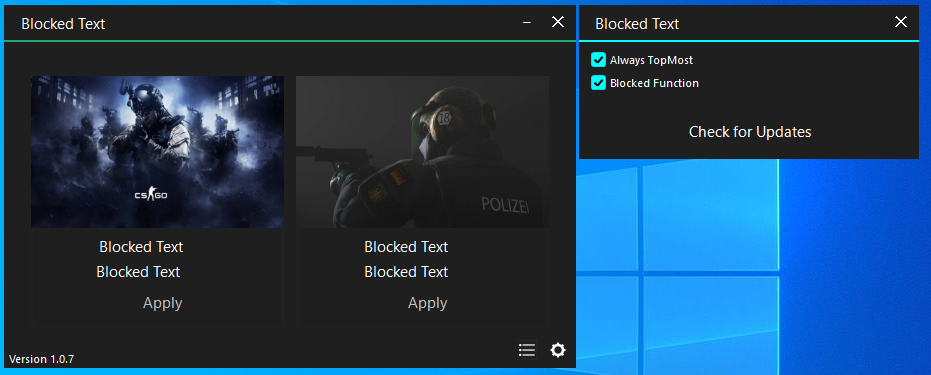Close the main Blocked Text window
The width and height of the screenshot is (931, 375).
coord(558,23)
